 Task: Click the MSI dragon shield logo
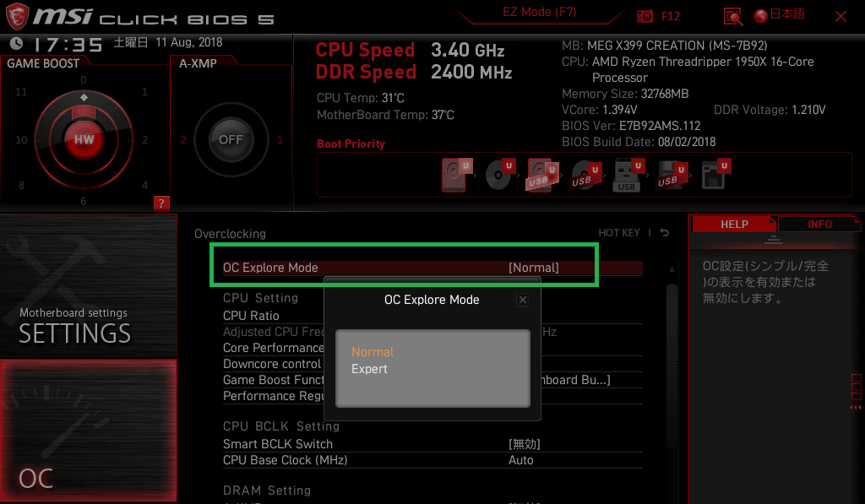point(17,17)
